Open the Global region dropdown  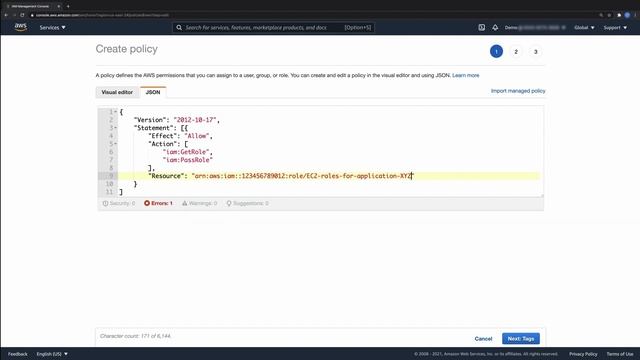coord(584,27)
